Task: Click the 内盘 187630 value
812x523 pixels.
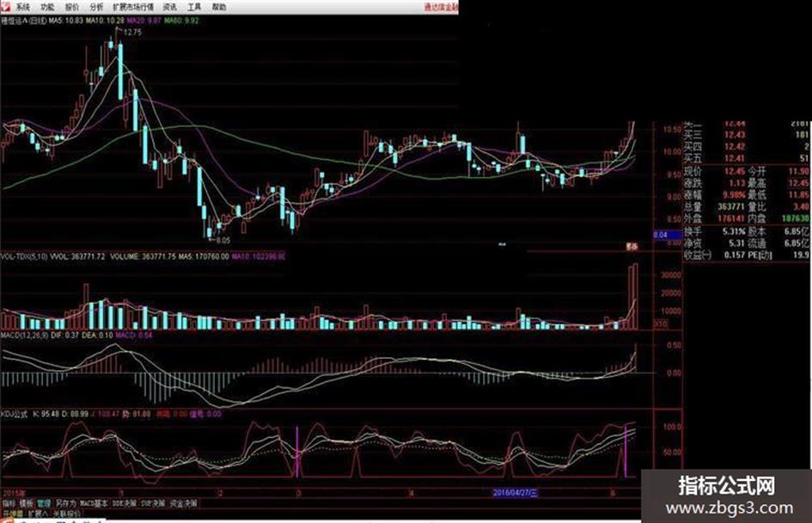Action: (795, 218)
